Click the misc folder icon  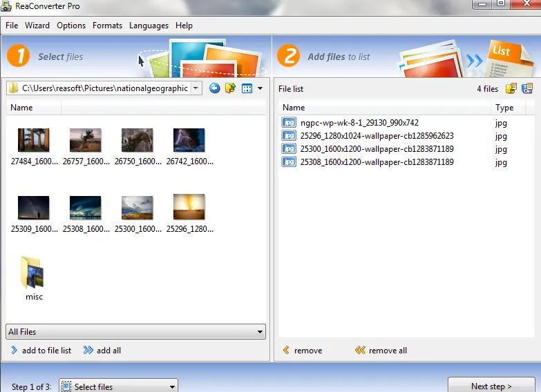32,273
